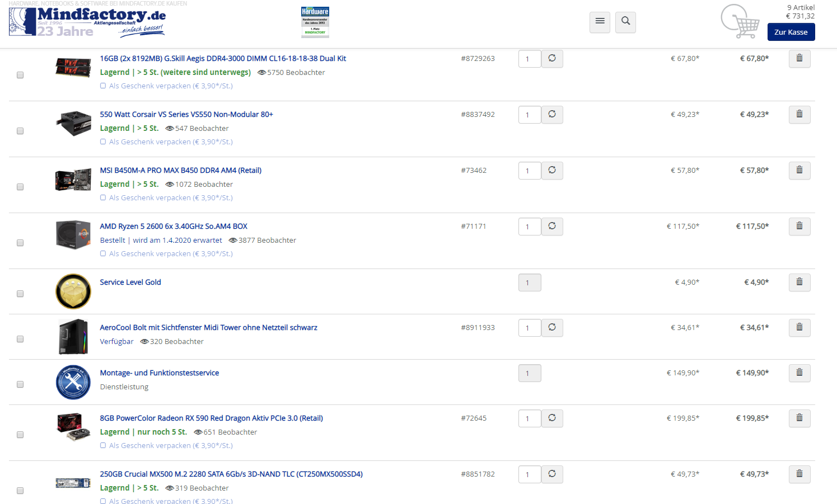The image size is (837, 504).
Task: Click quantity field for AMD Ryzen 5 2600
Action: pos(530,227)
